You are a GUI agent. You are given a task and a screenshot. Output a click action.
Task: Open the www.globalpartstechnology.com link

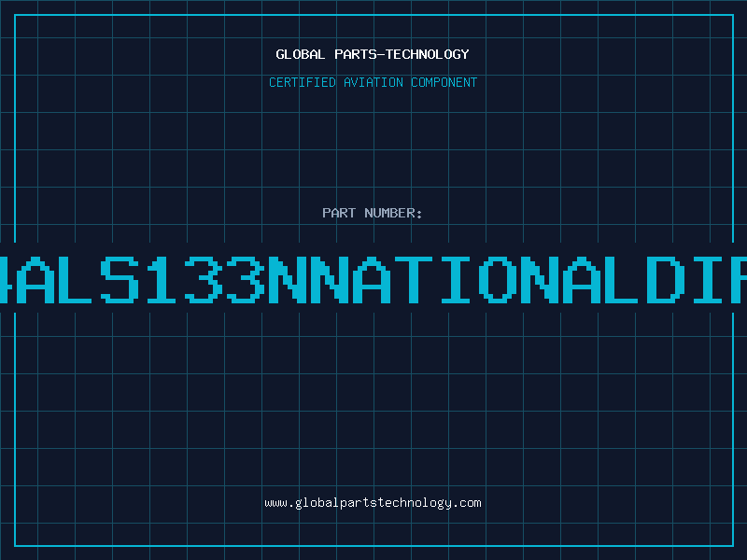point(373,503)
